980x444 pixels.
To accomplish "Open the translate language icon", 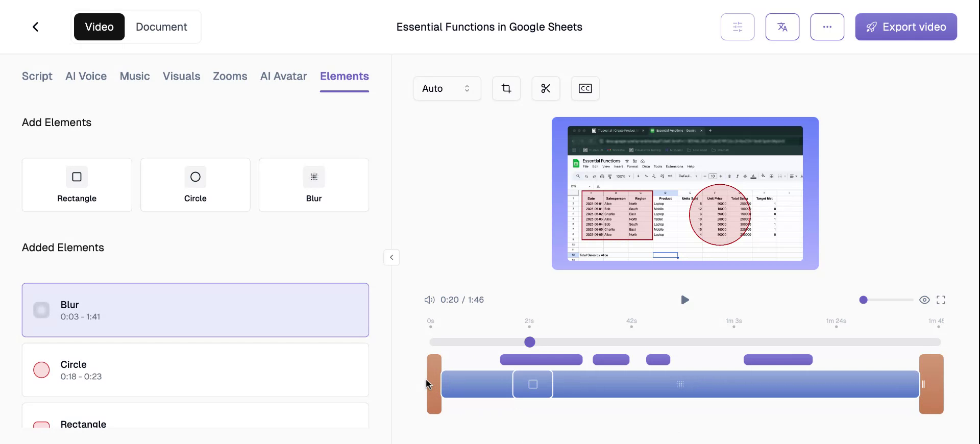I will click(782, 27).
